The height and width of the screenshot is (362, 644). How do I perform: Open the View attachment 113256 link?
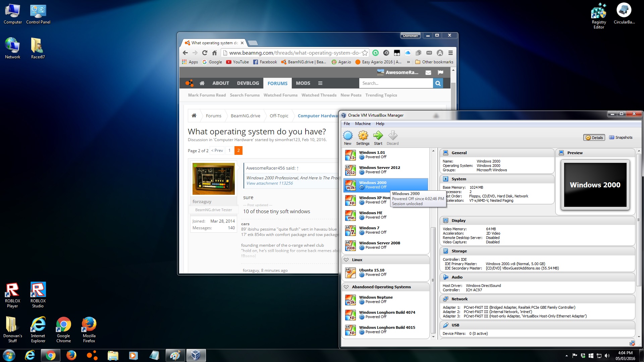(269, 183)
